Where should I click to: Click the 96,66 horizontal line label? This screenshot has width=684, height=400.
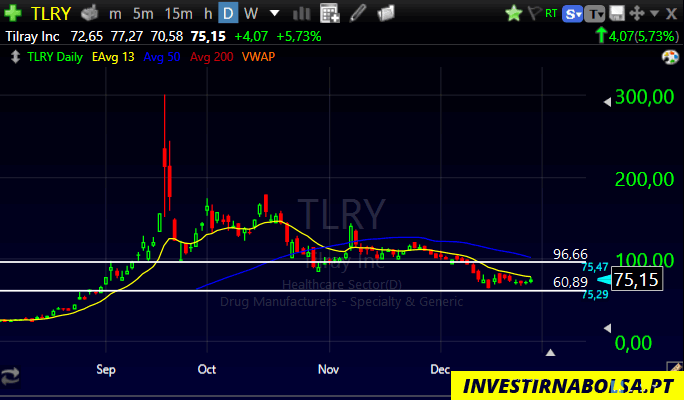[570, 254]
